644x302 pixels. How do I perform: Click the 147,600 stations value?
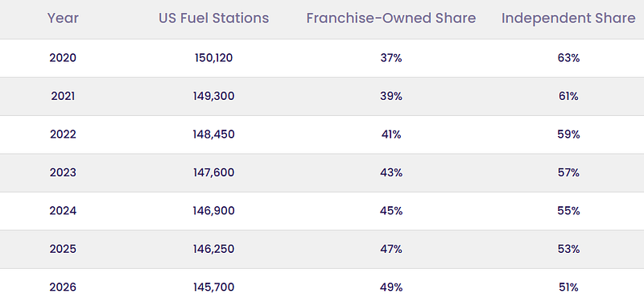coord(213,172)
